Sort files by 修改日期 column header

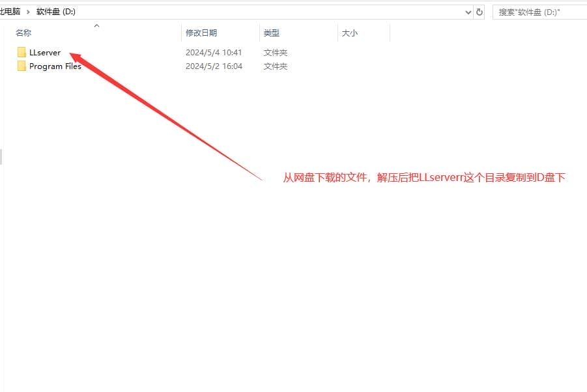coord(201,33)
